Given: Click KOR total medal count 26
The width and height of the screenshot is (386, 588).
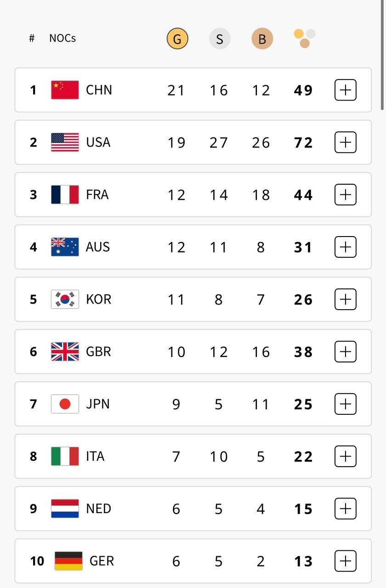Looking at the screenshot, I should 303,300.
